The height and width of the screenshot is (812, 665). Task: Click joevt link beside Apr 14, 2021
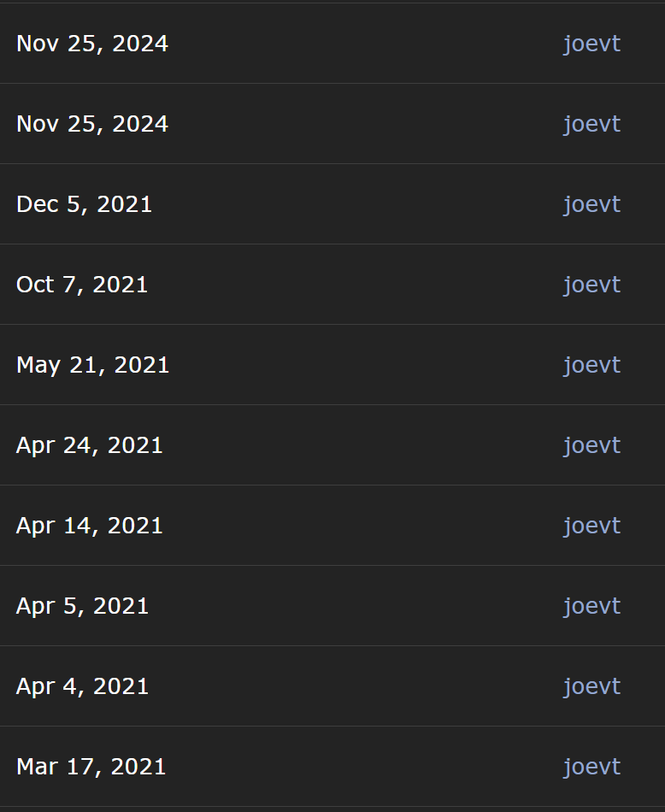(x=592, y=526)
